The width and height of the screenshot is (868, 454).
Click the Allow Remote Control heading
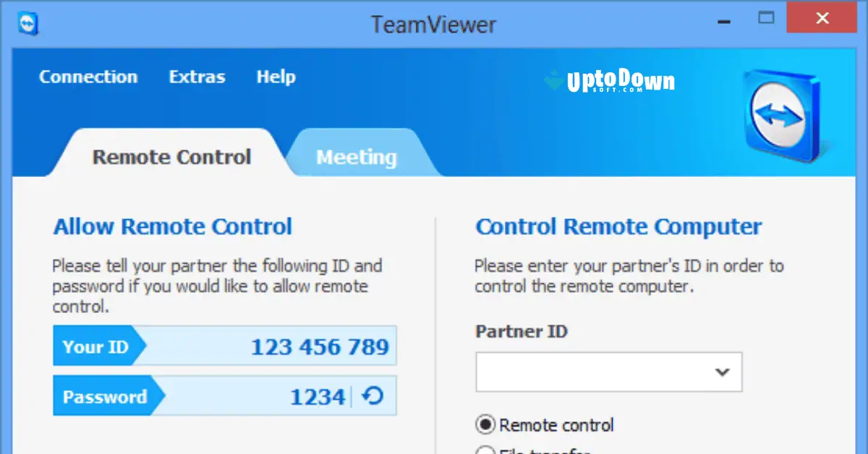pyautogui.click(x=173, y=226)
